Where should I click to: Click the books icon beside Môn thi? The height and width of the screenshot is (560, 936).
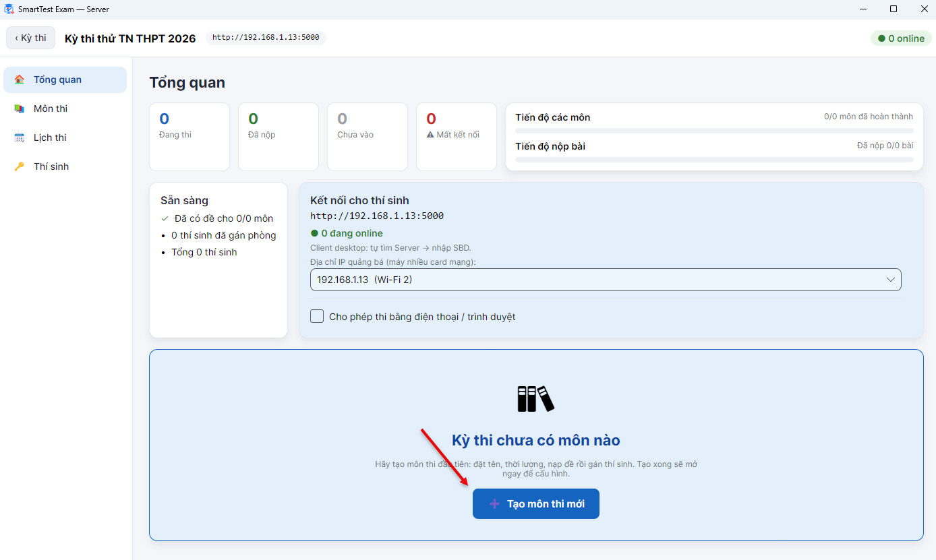[20, 108]
